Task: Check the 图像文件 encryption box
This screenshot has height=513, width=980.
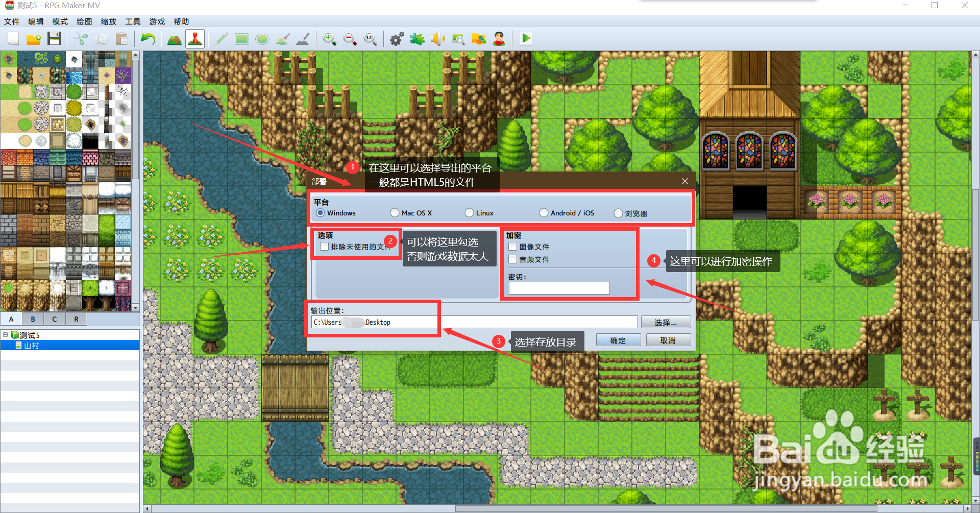Action: (x=513, y=247)
